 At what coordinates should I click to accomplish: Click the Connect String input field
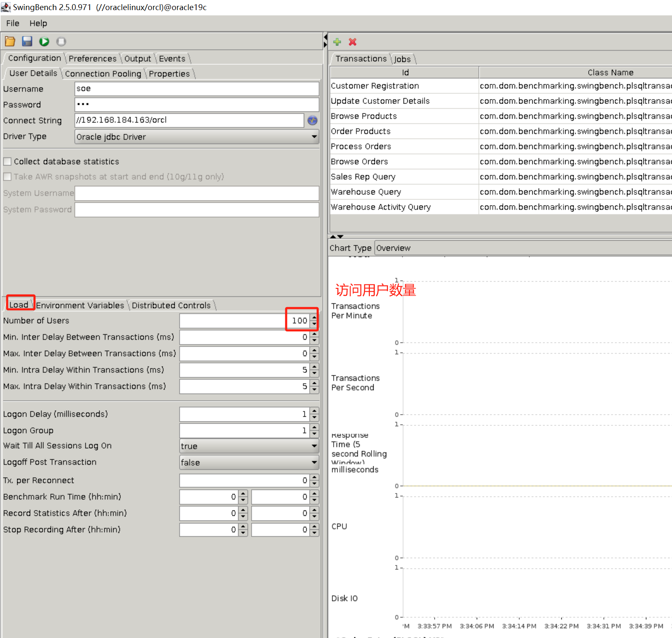189,120
